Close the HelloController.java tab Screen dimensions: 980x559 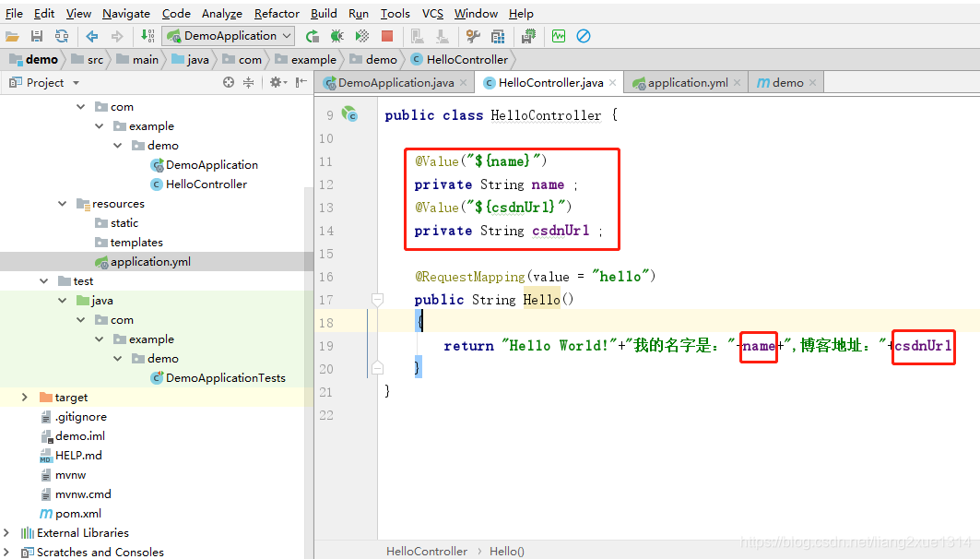pos(612,82)
